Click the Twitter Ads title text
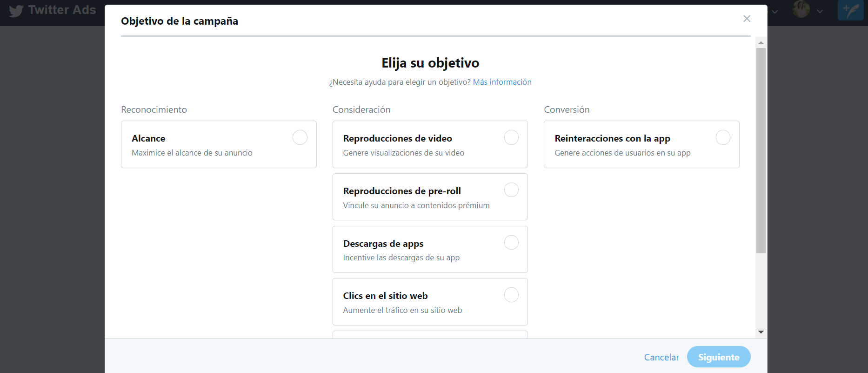The height and width of the screenshot is (373, 868). click(x=62, y=10)
